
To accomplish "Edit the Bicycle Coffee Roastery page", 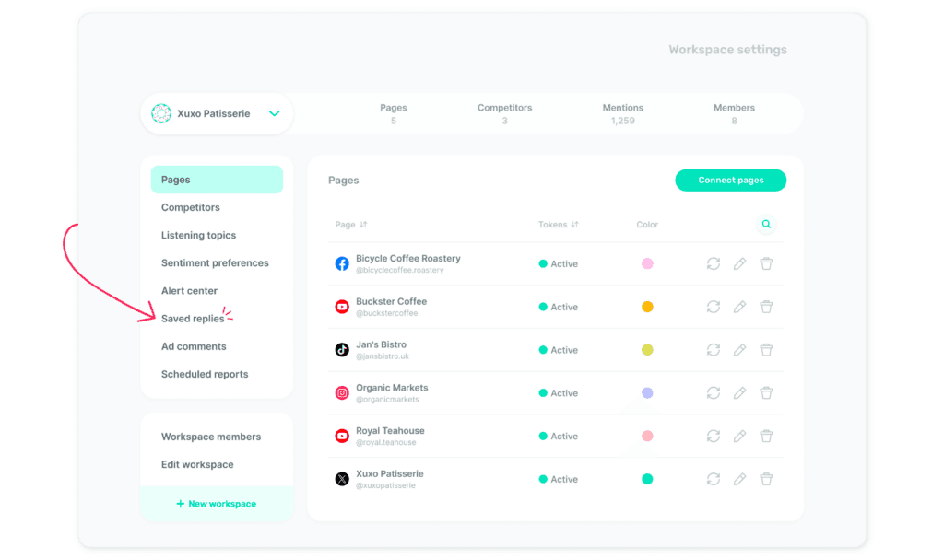I will pos(740,263).
